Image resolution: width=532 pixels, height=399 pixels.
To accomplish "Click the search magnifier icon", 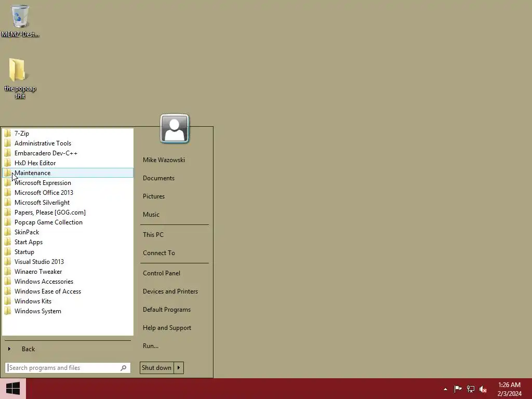I will [x=124, y=368].
